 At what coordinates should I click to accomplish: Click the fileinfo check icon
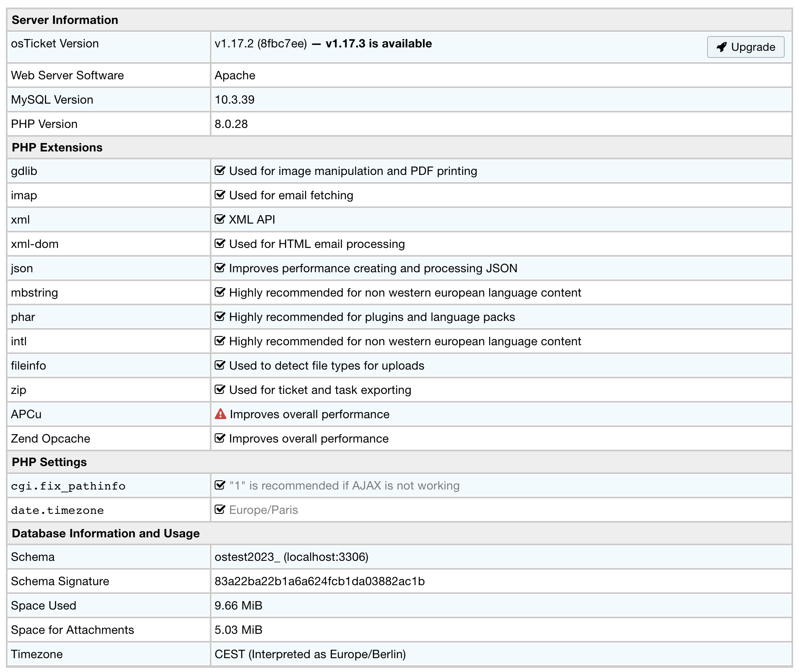click(x=220, y=365)
